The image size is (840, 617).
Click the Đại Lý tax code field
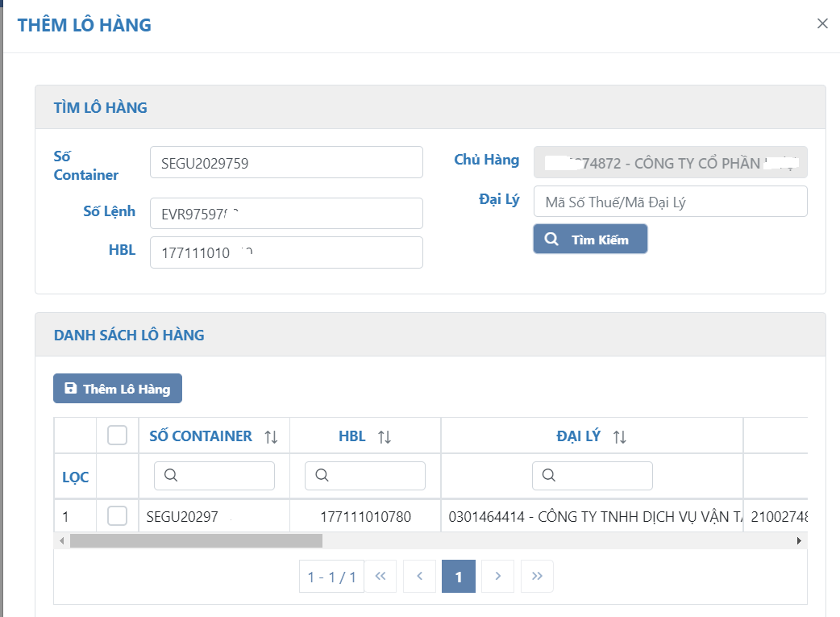670,202
